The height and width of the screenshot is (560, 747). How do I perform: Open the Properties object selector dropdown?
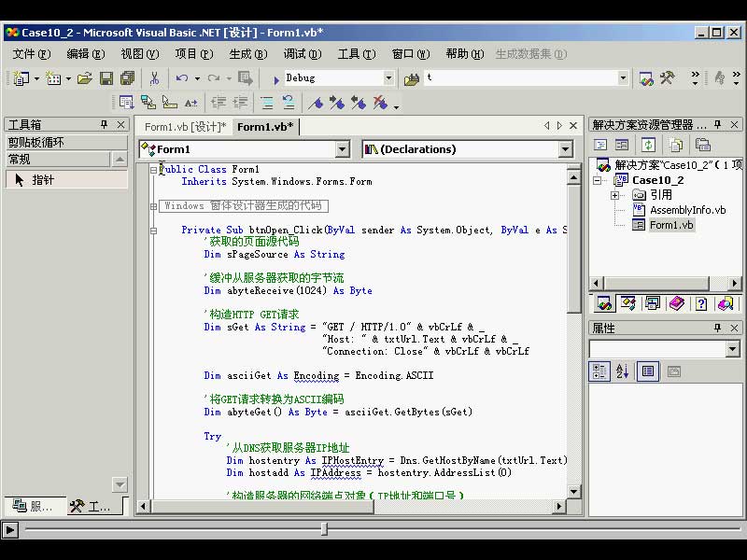coord(732,349)
